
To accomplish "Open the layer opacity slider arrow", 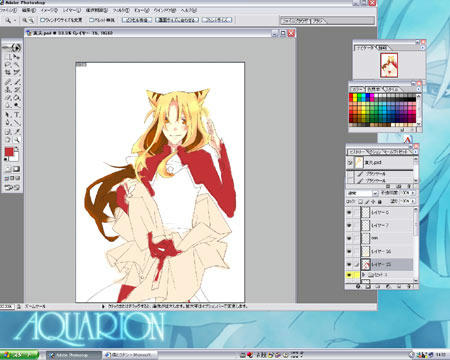I will point(413,193).
